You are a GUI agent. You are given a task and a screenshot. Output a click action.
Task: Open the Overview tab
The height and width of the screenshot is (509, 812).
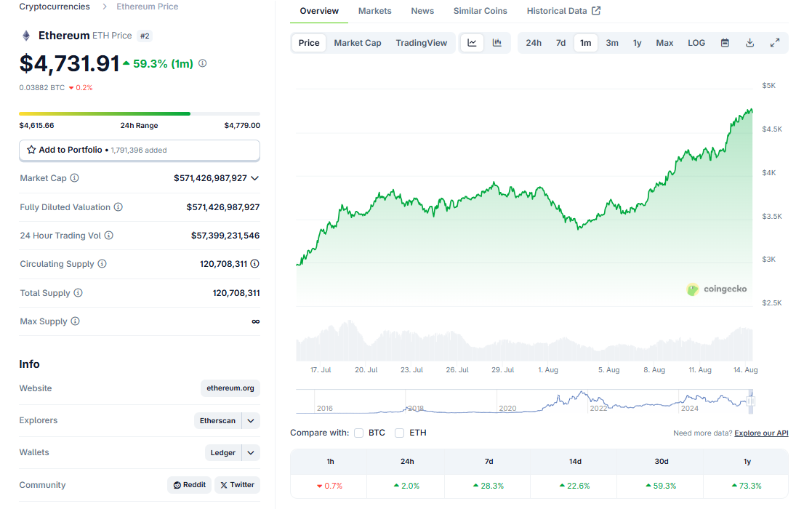point(319,11)
